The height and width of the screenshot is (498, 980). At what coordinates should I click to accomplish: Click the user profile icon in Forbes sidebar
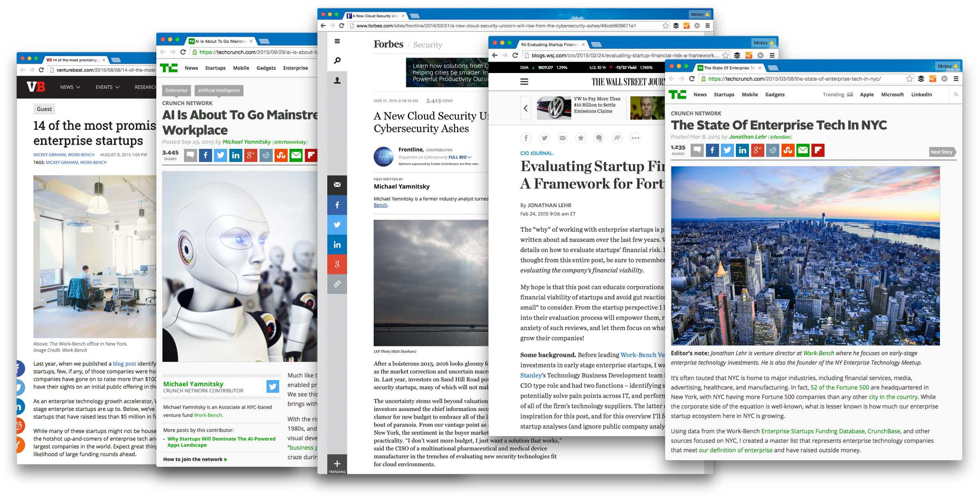coord(337,80)
